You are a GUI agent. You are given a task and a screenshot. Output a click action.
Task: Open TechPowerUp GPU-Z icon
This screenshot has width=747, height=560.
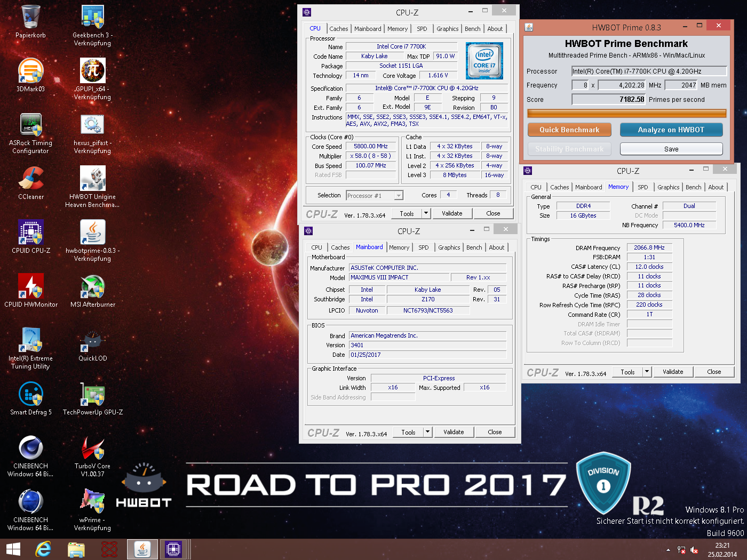click(x=93, y=394)
